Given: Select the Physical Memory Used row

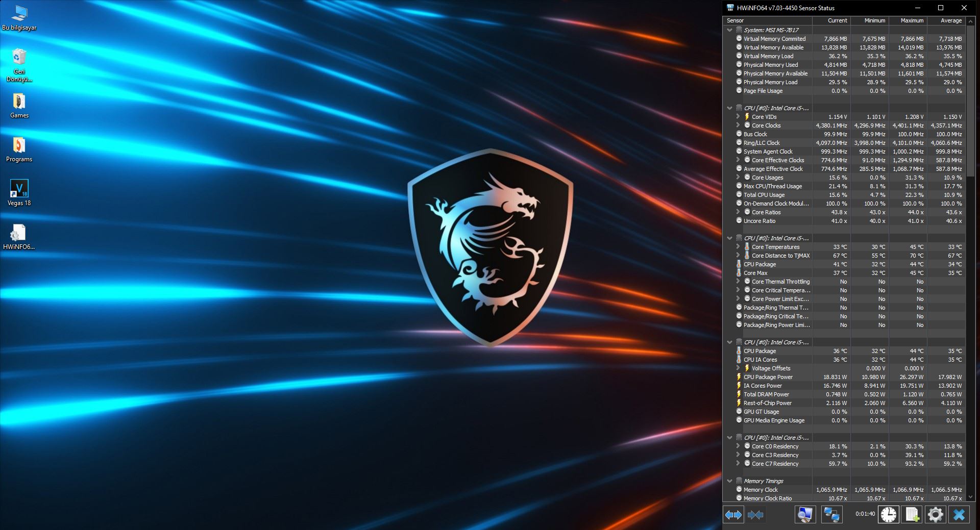Looking at the screenshot, I should coord(844,65).
